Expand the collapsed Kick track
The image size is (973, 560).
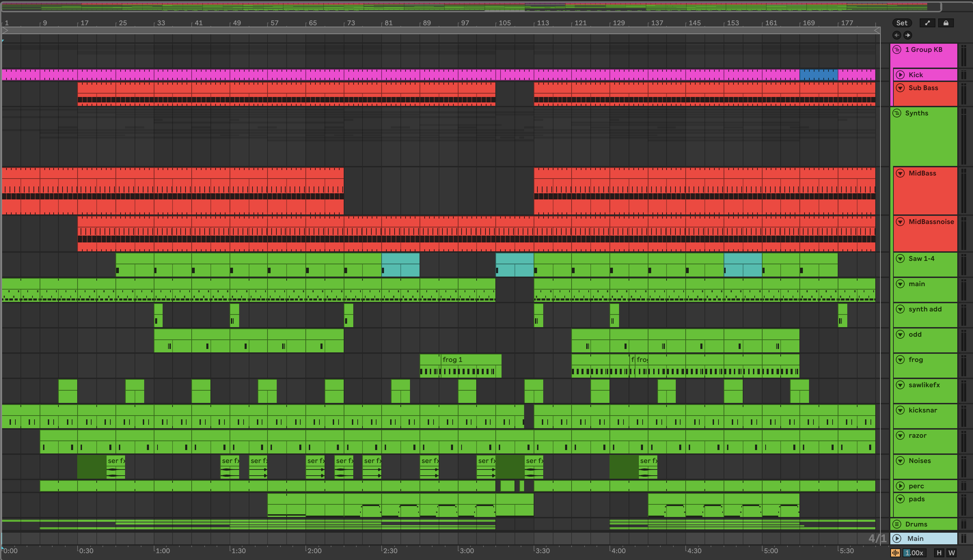[900, 75]
